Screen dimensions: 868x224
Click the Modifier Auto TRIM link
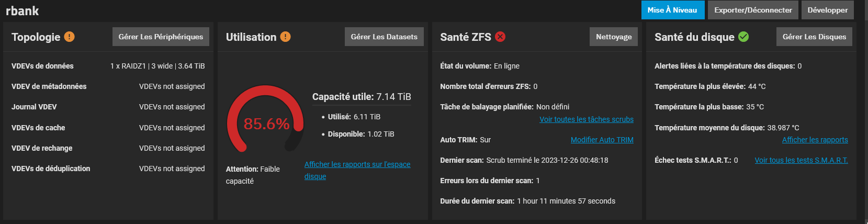(x=602, y=140)
